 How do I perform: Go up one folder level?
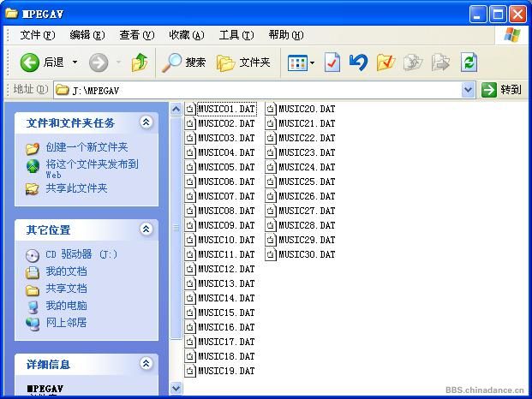point(139,63)
